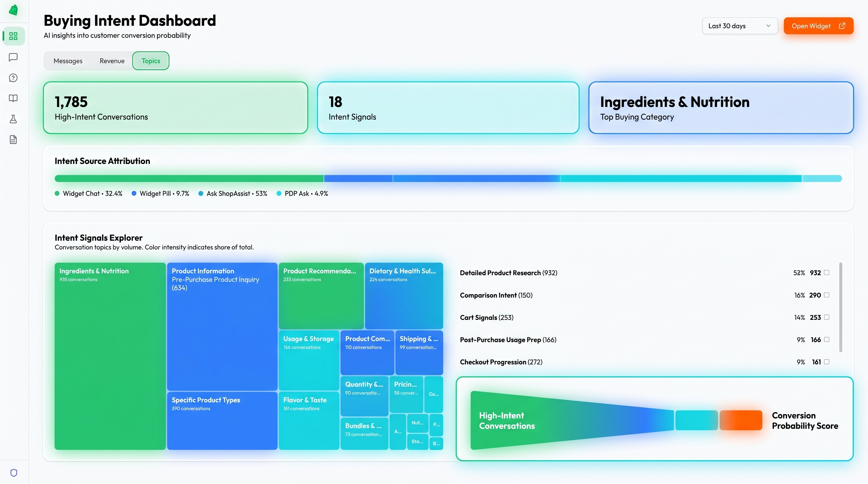Check the Detailed Product Research checkbox
This screenshot has height=484, width=868.
pyautogui.click(x=827, y=273)
